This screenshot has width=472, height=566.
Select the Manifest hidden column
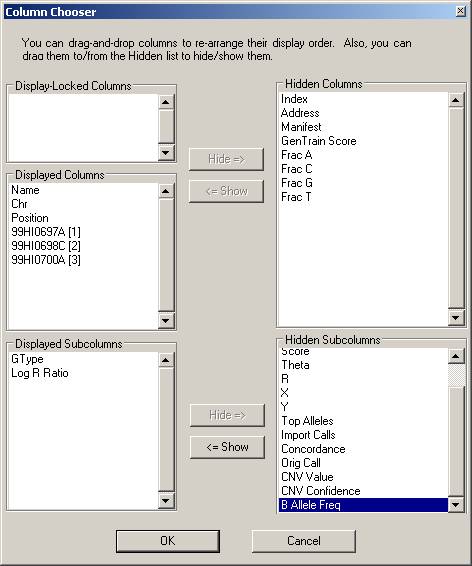[x=301, y=127]
